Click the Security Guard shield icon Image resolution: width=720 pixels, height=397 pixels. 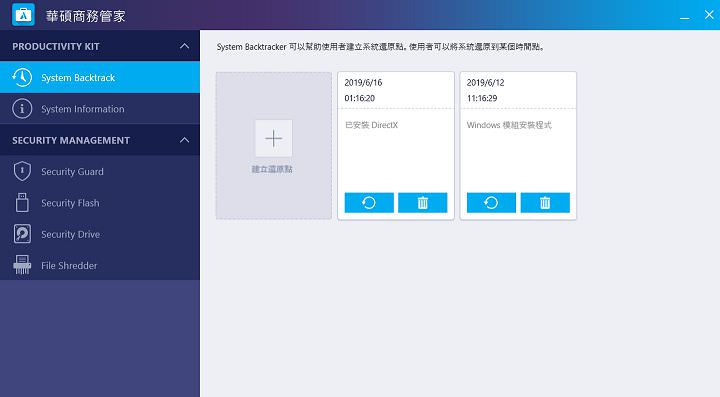point(22,171)
